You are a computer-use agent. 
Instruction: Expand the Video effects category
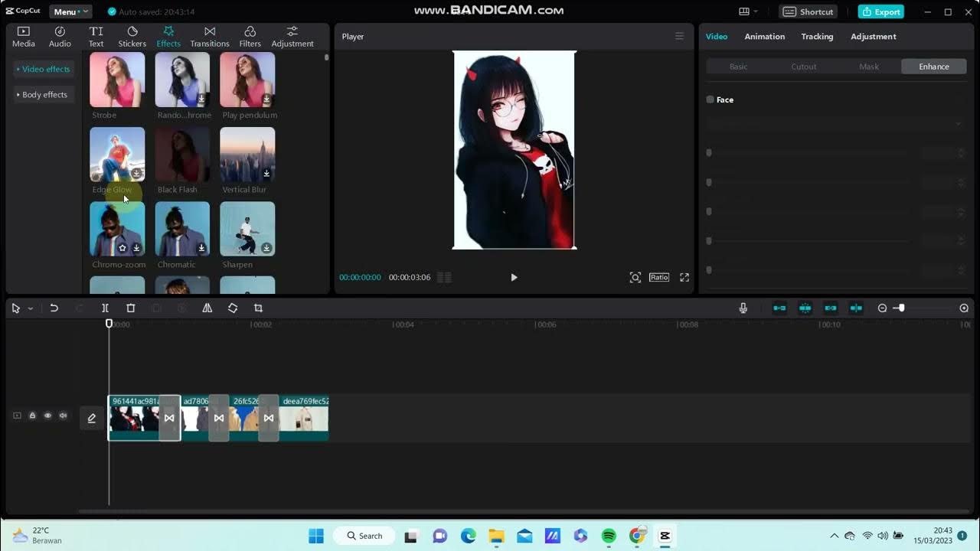click(x=44, y=69)
